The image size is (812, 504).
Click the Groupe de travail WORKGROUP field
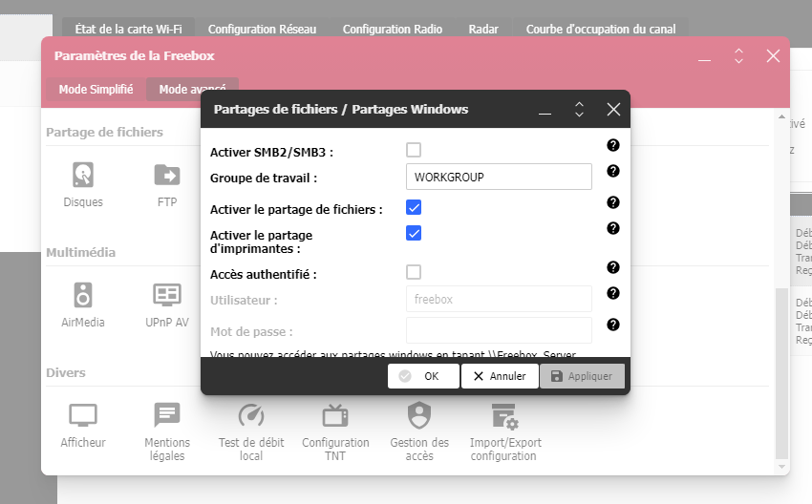click(x=499, y=177)
